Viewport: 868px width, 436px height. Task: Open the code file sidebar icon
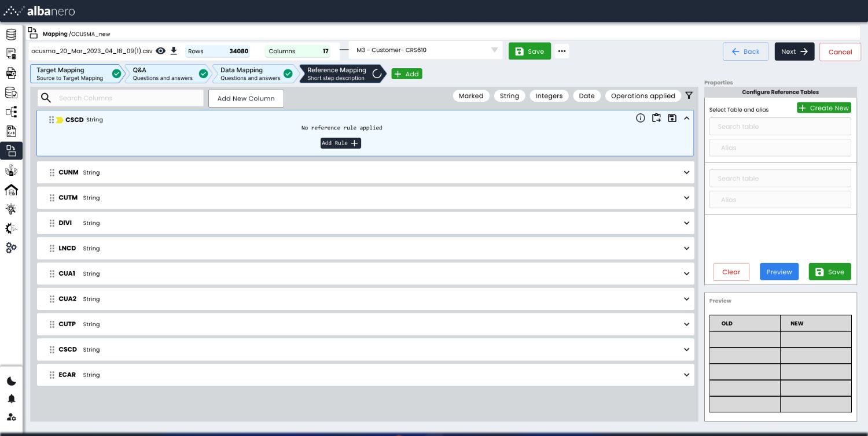coord(11,131)
